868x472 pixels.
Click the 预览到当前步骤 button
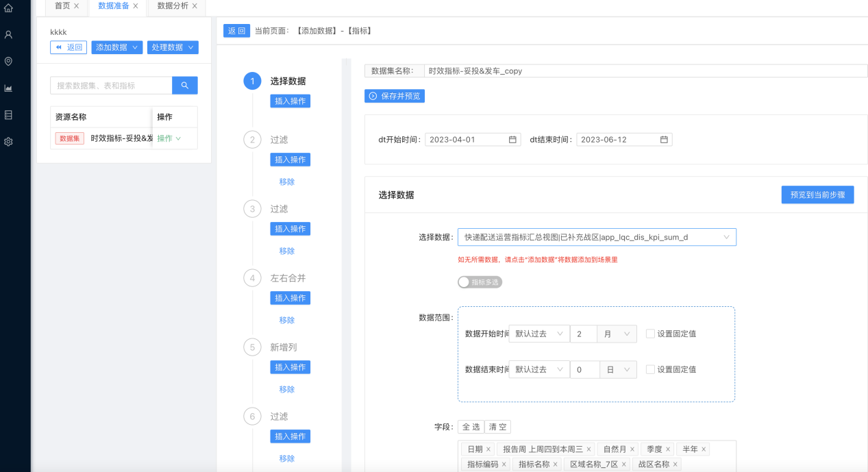817,195
